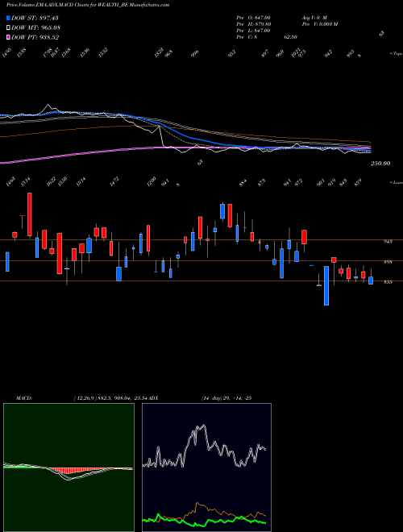Click the '250.00' label below the EMA lines

tap(380, 164)
